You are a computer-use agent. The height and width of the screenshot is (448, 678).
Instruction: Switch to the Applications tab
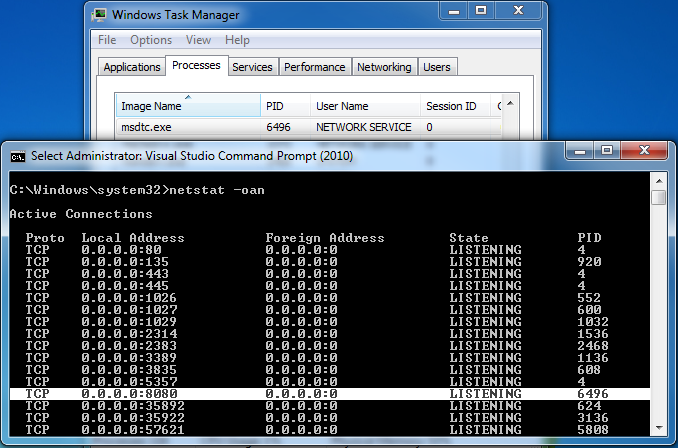131,67
